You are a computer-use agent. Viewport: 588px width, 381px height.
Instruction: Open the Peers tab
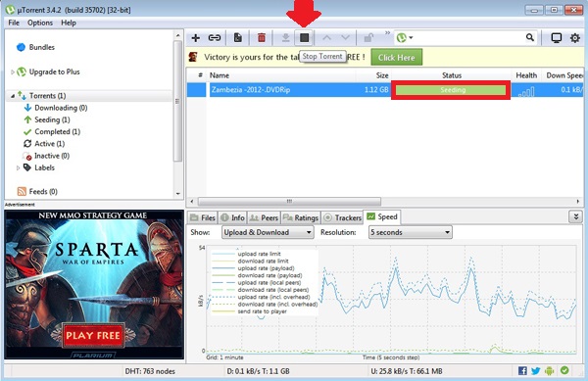click(264, 217)
